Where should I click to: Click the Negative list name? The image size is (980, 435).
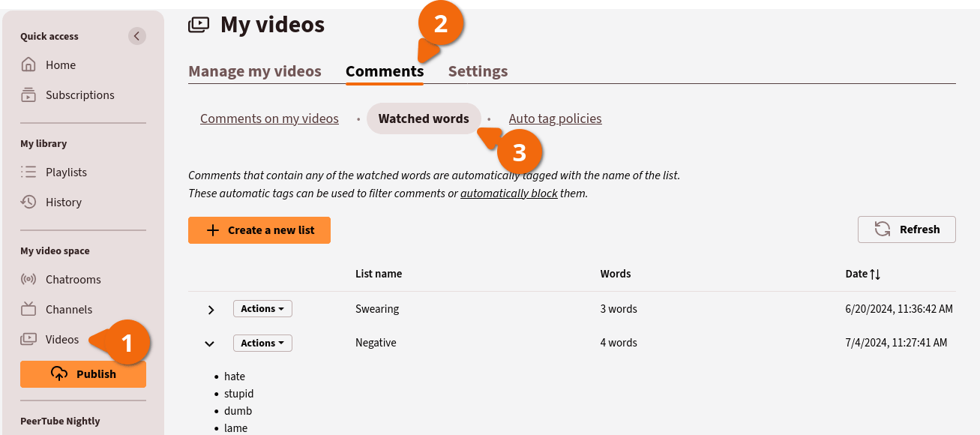point(376,343)
